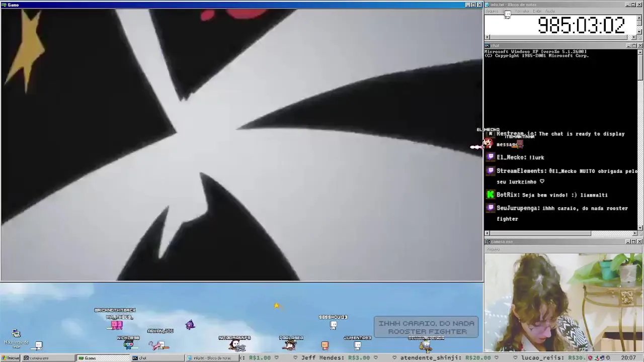Click notepad vertical scrollbar down arrow
The image size is (644, 362).
pos(639,32)
